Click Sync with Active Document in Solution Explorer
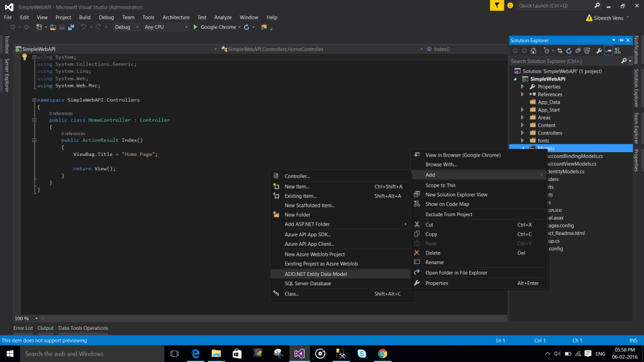 click(560, 50)
